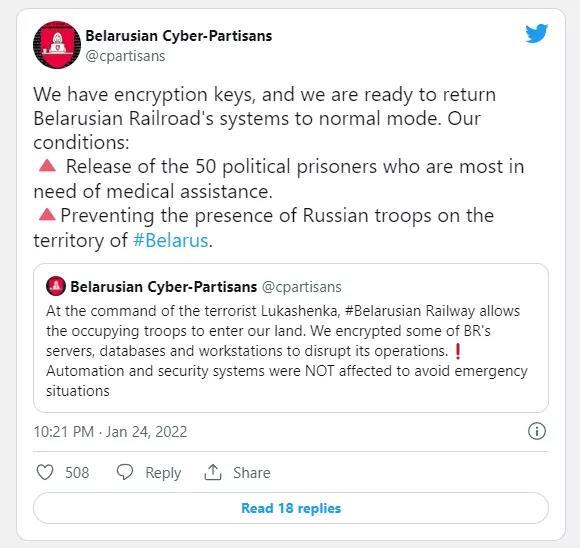The image size is (580, 548).
Task: Open the Cyber-Partisans profile avatar
Action: click(x=57, y=45)
